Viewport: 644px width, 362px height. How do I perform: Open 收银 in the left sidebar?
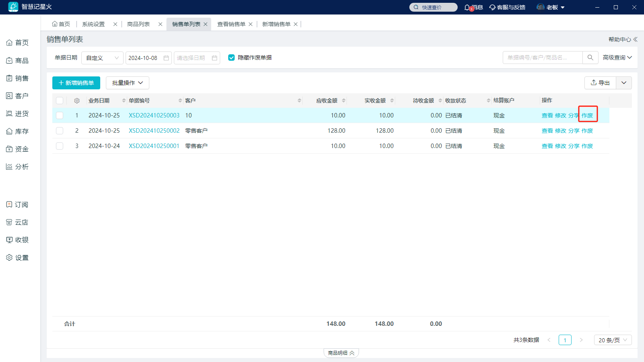click(17, 240)
